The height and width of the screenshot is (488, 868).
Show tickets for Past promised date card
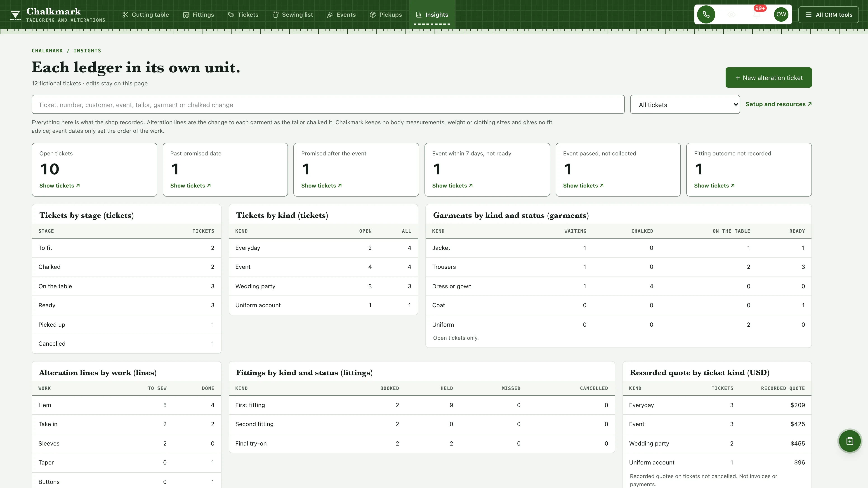[x=190, y=185]
